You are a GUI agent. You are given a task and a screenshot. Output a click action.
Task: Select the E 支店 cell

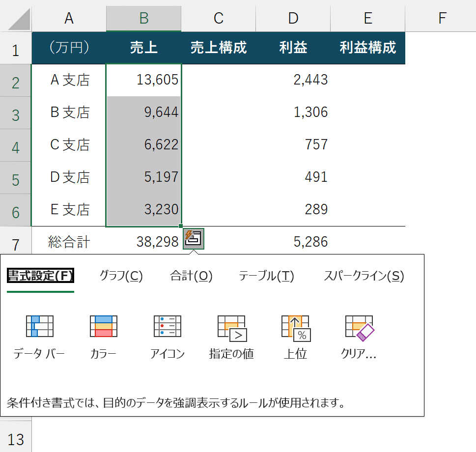point(69,210)
